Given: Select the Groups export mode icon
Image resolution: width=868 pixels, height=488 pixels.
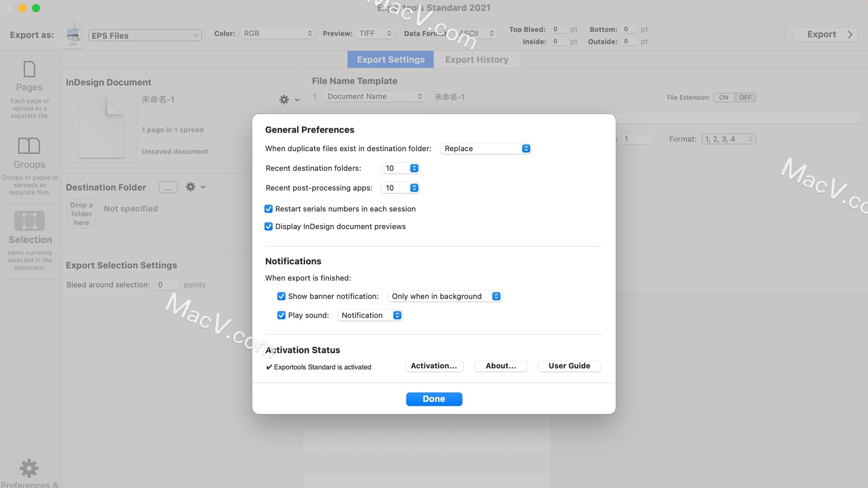Looking at the screenshot, I should tap(29, 145).
